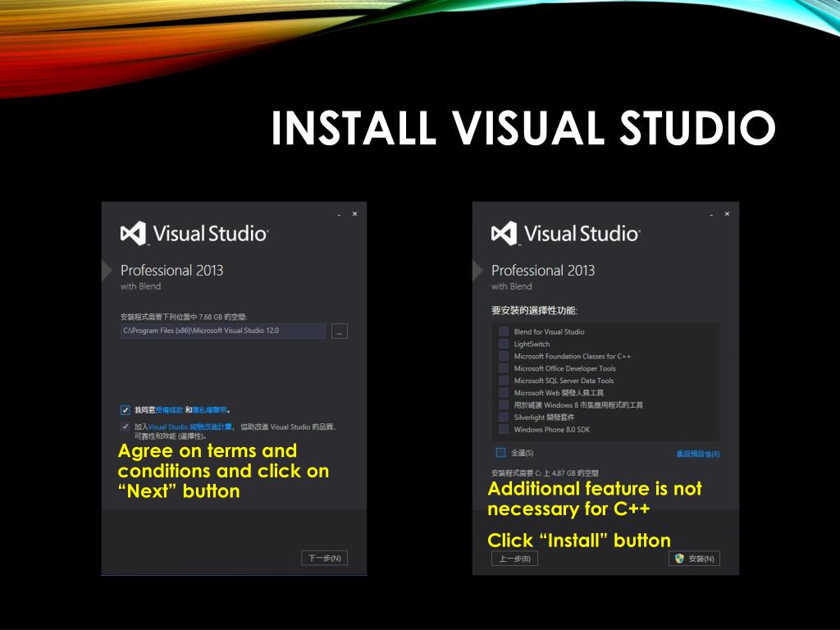Check Windows Phone 8.0 SDK option
Viewport: 840px width, 630px height.
pos(503,430)
